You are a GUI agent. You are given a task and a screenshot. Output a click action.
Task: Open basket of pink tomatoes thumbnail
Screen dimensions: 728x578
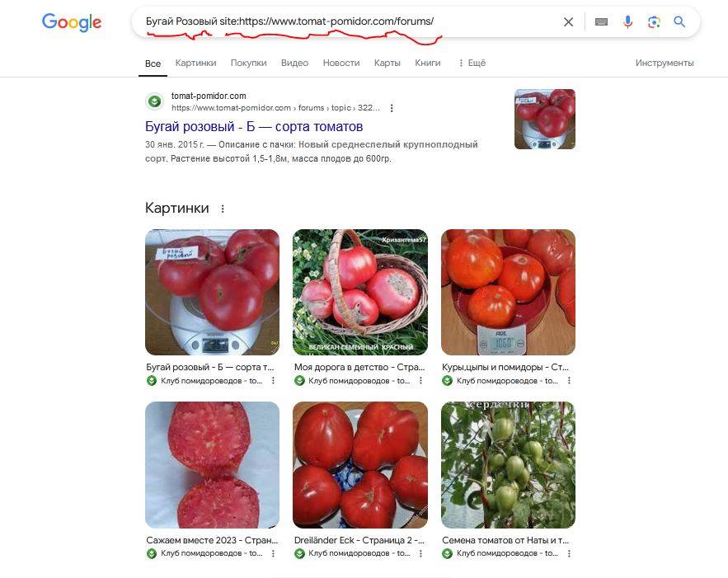(x=359, y=292)
